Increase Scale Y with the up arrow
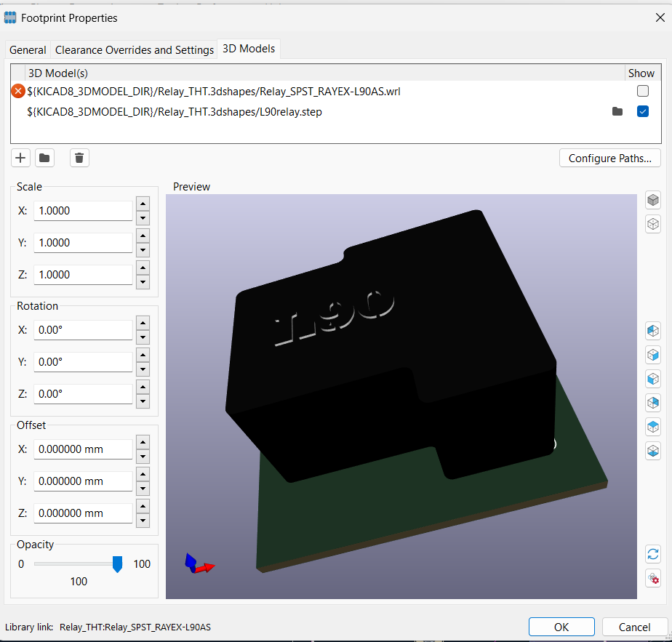 (x=143, y=236)
